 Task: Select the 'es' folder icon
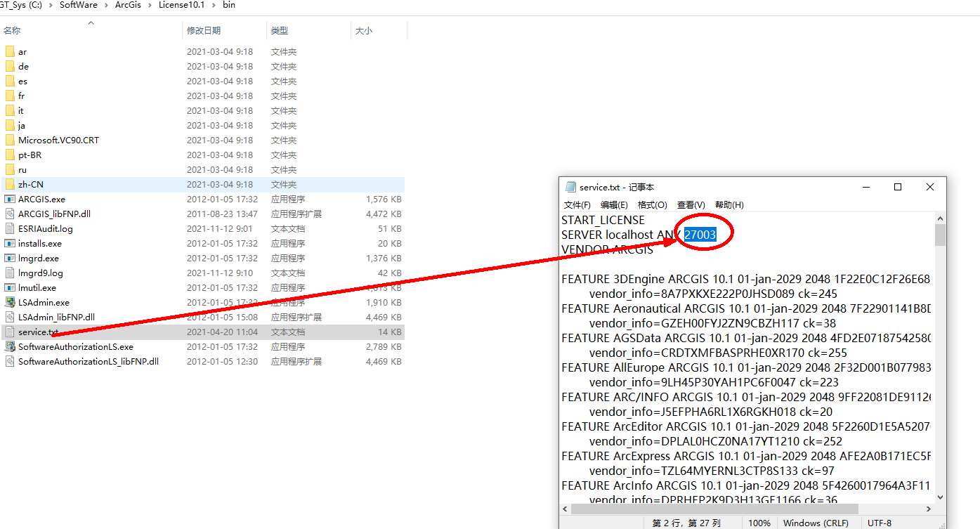pos(10,81)
